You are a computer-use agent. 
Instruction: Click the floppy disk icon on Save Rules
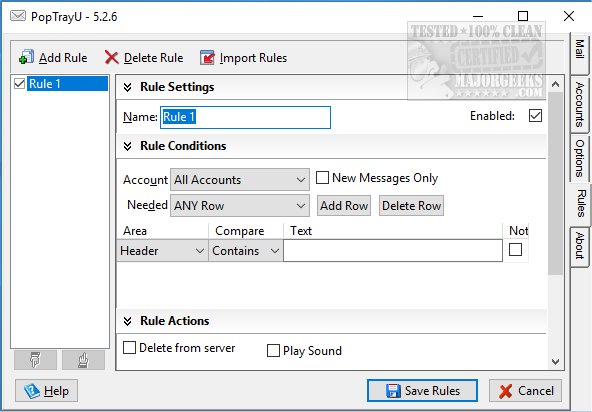coord(393,391)
